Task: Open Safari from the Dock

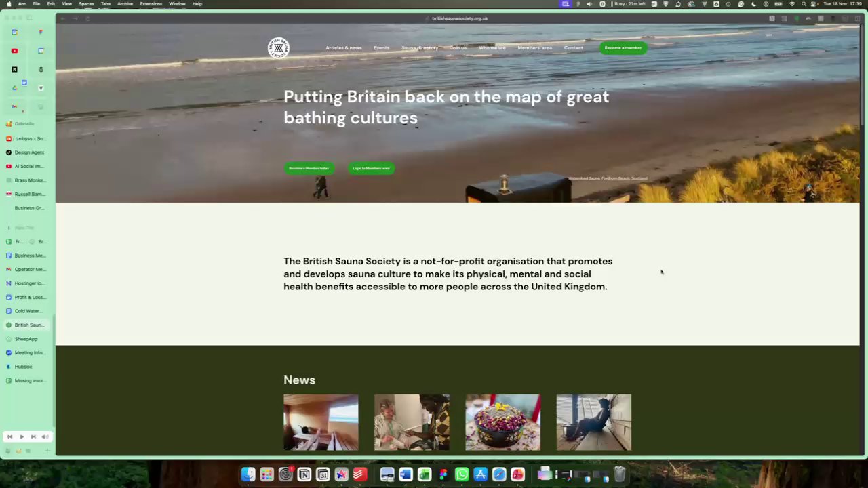Action: coord(499,475)
